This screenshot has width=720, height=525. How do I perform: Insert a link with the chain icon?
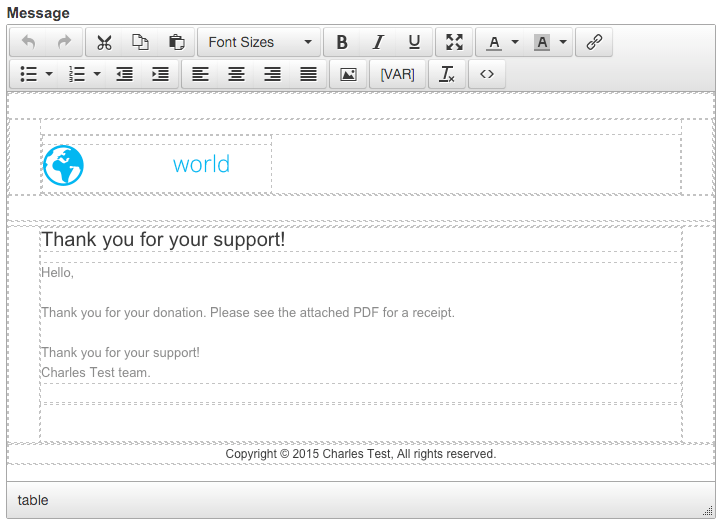tap(594, 42)
